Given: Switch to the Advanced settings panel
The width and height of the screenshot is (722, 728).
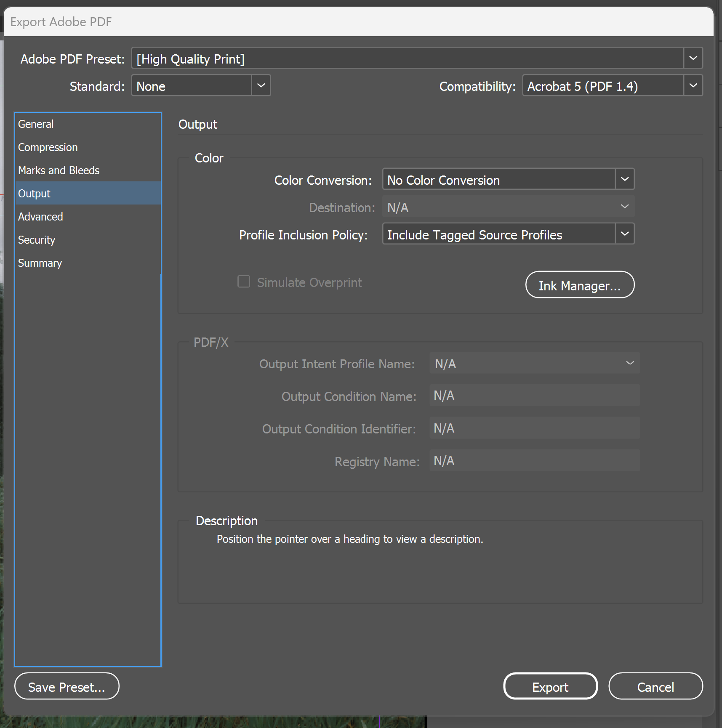Looking at the screenshot, I should pos(40,216).
